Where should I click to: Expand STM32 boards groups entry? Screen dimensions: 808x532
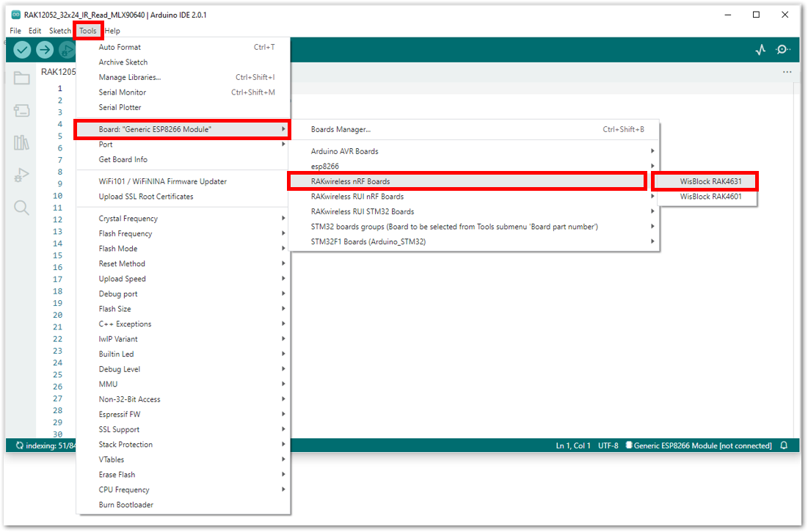point(474,227)
